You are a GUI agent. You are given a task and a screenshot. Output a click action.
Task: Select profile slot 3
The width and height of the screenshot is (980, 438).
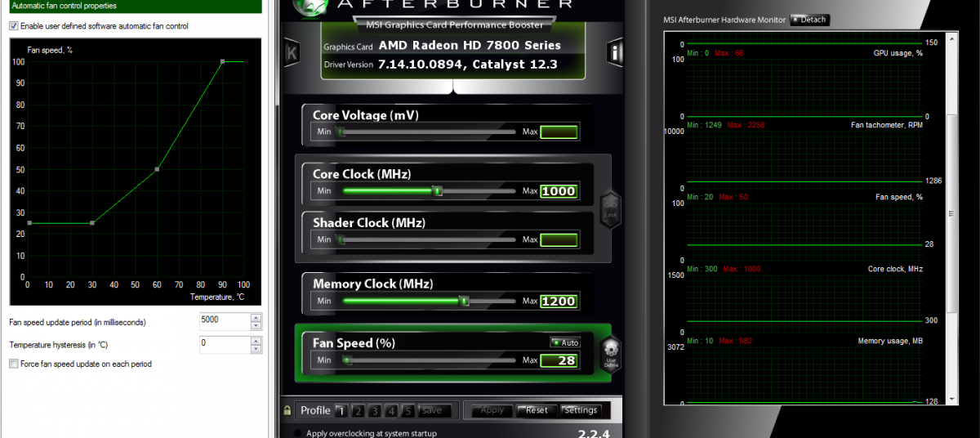375,410
